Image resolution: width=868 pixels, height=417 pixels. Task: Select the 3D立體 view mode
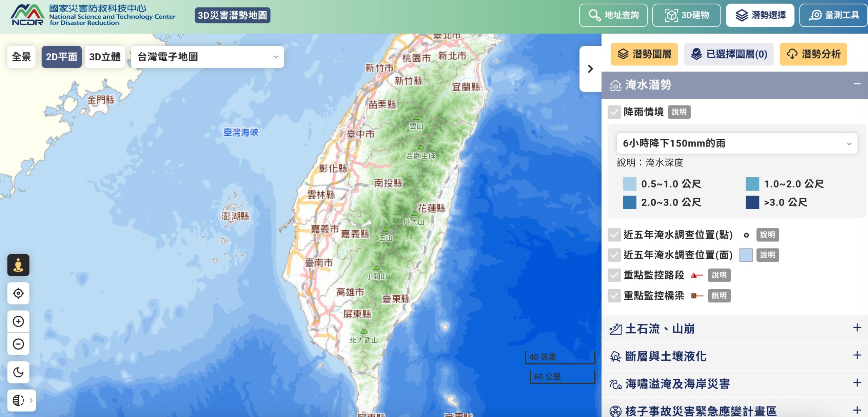[x=105, y=57]
